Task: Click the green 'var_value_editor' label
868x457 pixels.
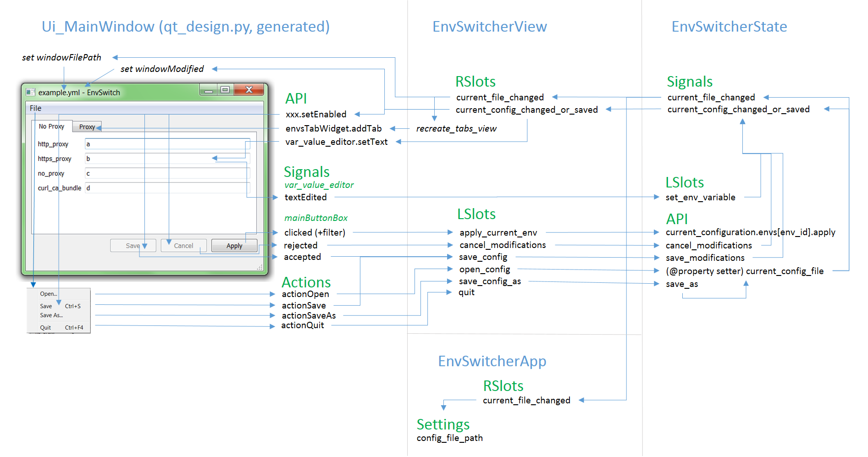Action: click(319, 185)
